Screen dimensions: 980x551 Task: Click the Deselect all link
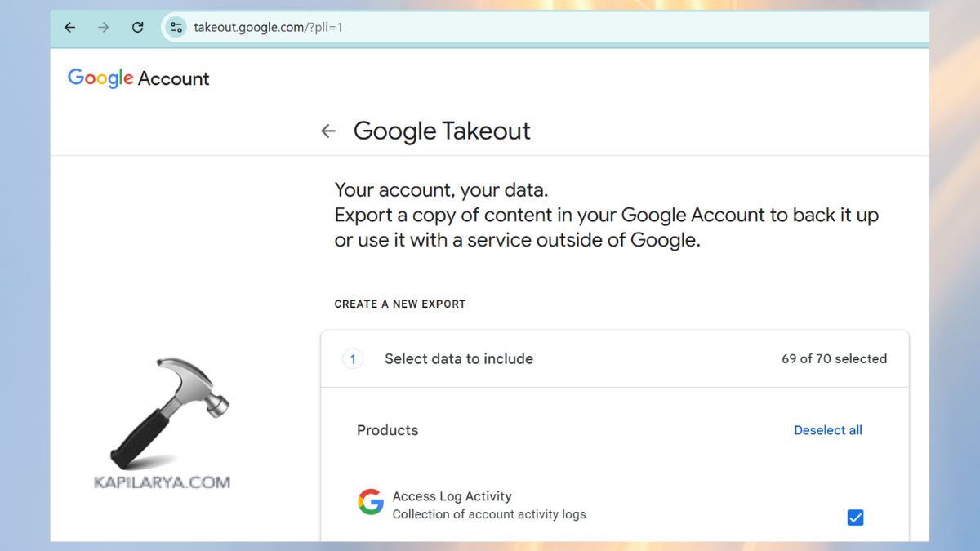[x=828, y=430]
